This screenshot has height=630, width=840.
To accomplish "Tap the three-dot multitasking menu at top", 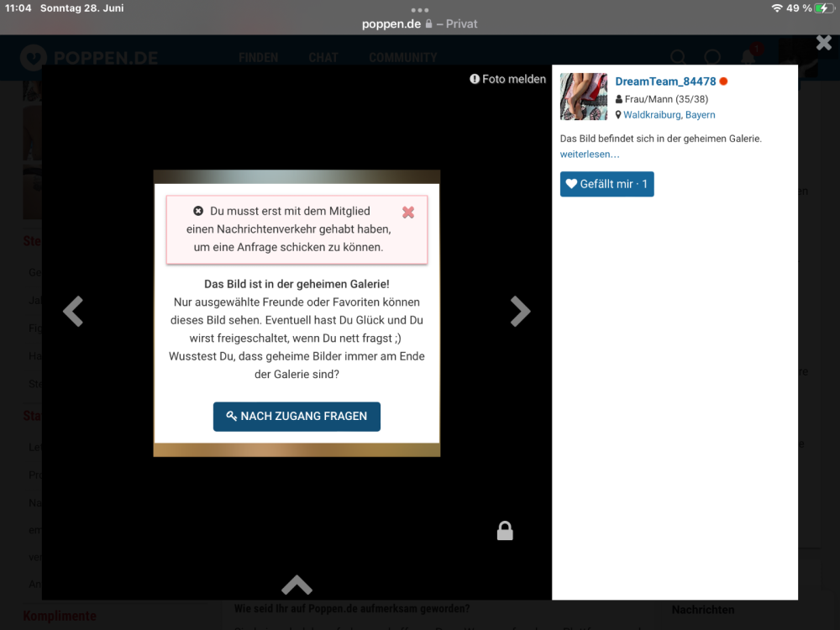I will tap(419, 10).
